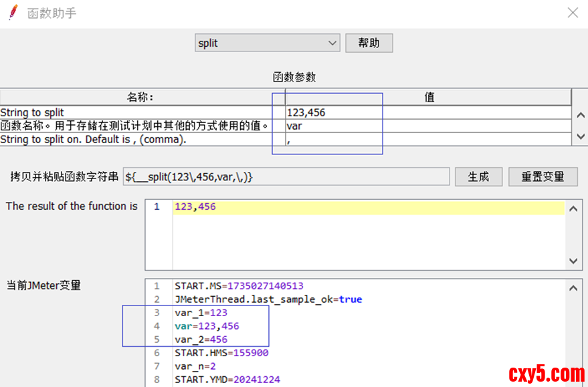Close the function helper dialog
This screenshot has width=588, height=387.
pos(573,13)
